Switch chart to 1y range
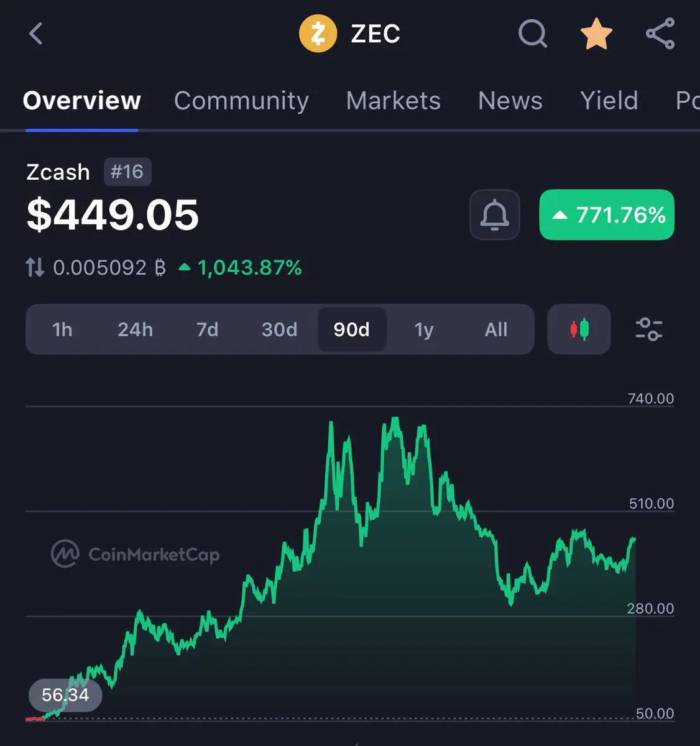 (424, 329)
